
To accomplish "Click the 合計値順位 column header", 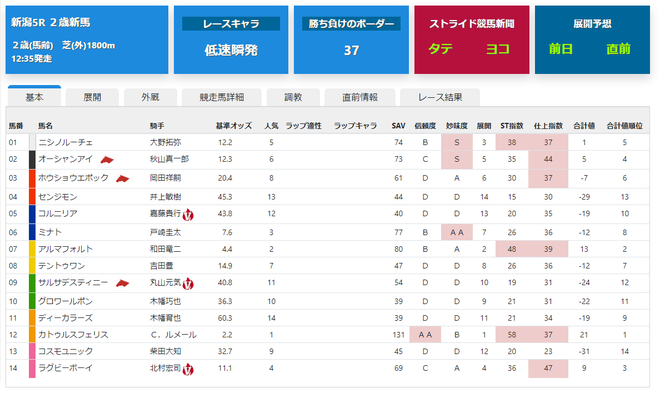I will pyautogui.click(x=625, y=126).
